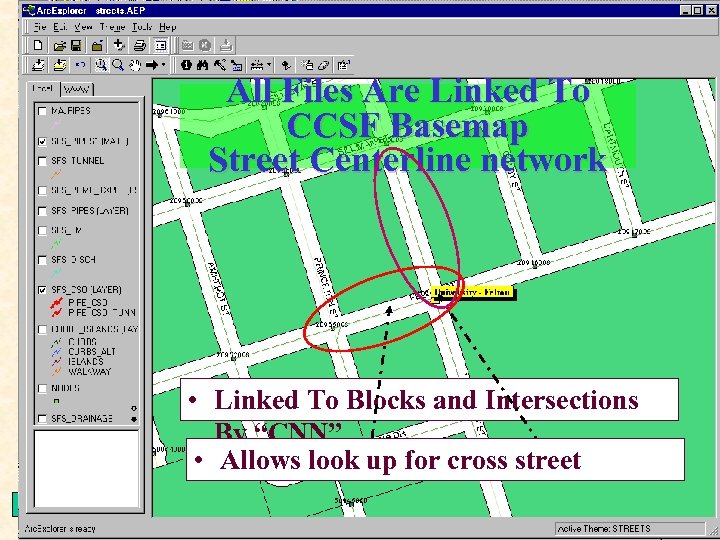This screenshot has width=720, height=540.
Task: Click the greyed-out download tray icon
Action: 225,45
